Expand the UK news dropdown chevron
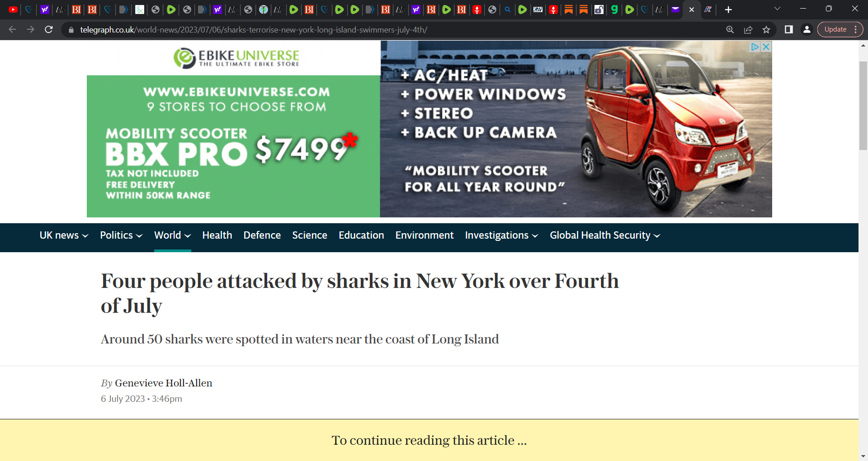 [x=85, y=236]
